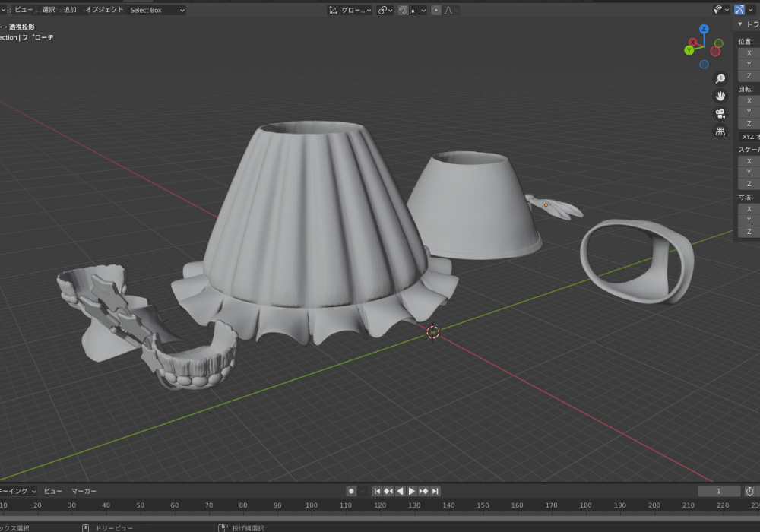Click the scale Y field
Image resolution: width=760 pixels, height=532 pixels.
click(x=749, y=173)
